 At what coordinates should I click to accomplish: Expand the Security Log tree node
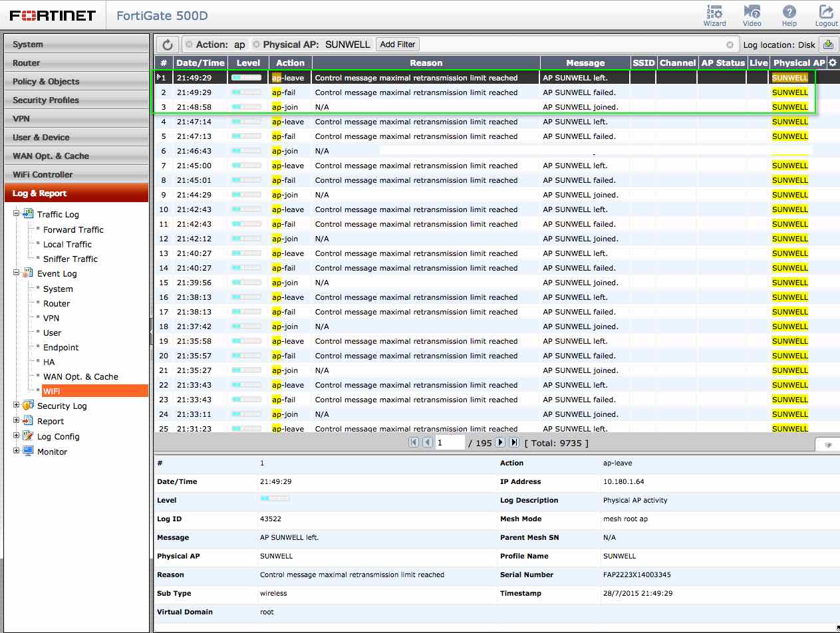[x=17, y=405]
